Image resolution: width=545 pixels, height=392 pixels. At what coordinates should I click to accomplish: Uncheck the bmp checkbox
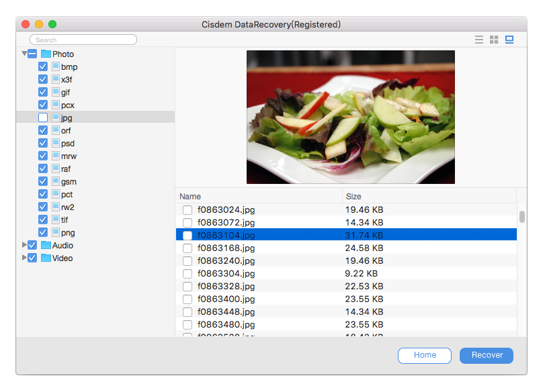click(x=43, y=66)
